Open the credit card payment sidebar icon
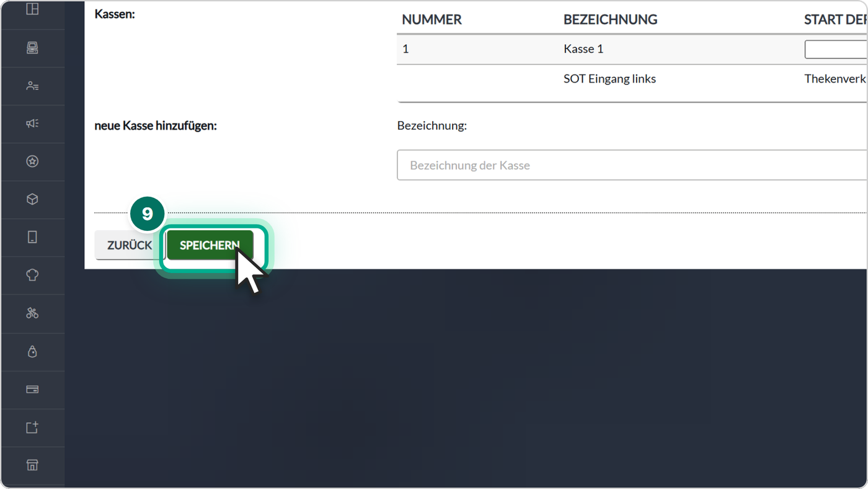Image resolution: width=868 pixels, height=489 pixels. click(32, 390)
